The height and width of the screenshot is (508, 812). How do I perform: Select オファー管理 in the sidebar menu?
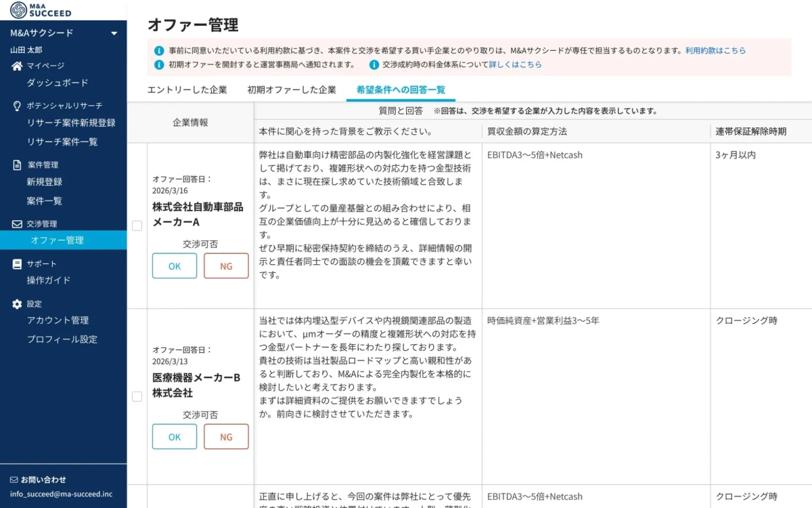(59, 239)
